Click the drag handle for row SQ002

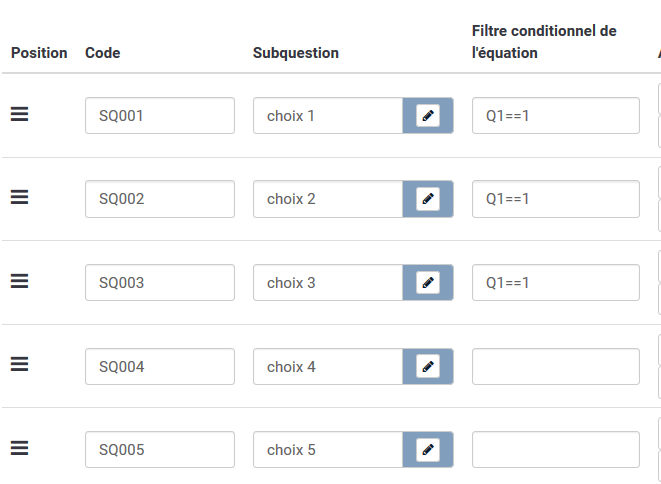pyautogui.click(x=19, y=198)
